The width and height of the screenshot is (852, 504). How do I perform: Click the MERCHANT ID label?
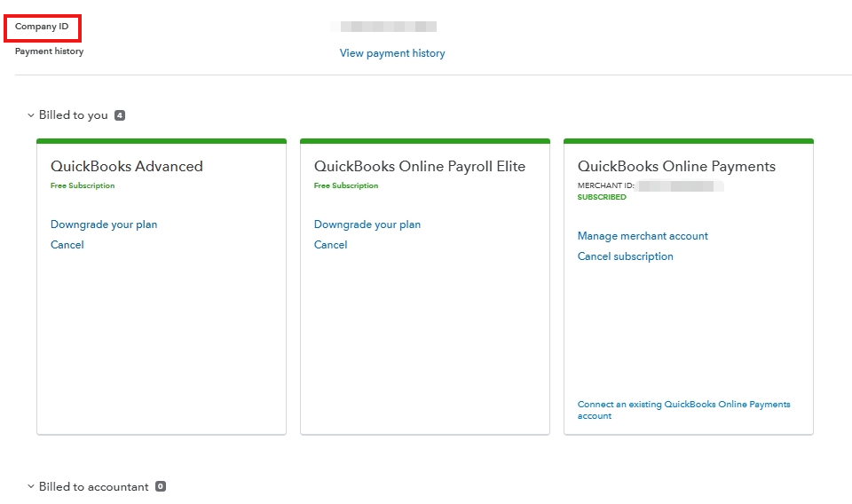606,185
